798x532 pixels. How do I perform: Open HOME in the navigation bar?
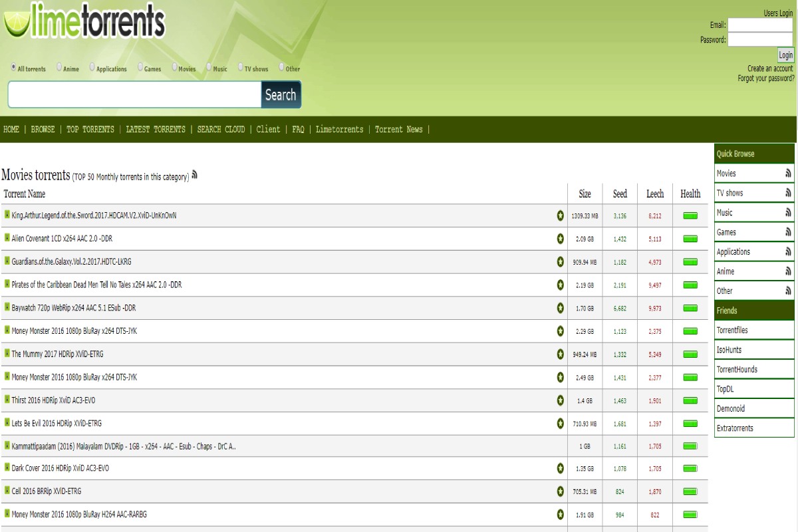click(11, 130)
